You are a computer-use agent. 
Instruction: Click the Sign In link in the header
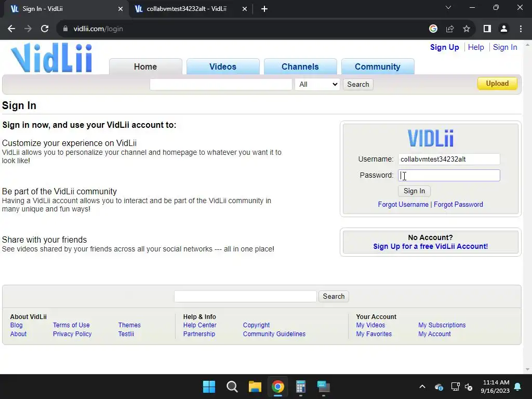[x=505, y=47]
